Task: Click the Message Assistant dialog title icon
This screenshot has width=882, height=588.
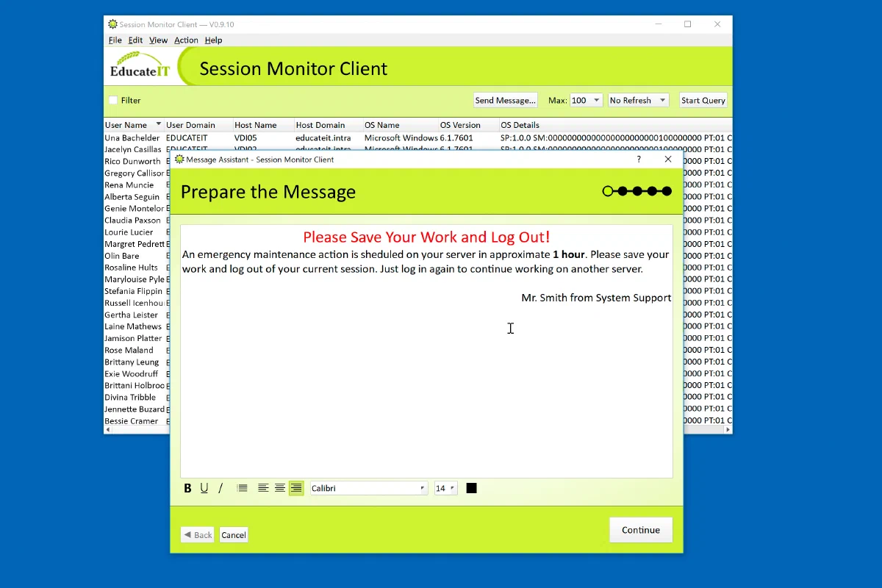Action: click(x=179, y=159)
